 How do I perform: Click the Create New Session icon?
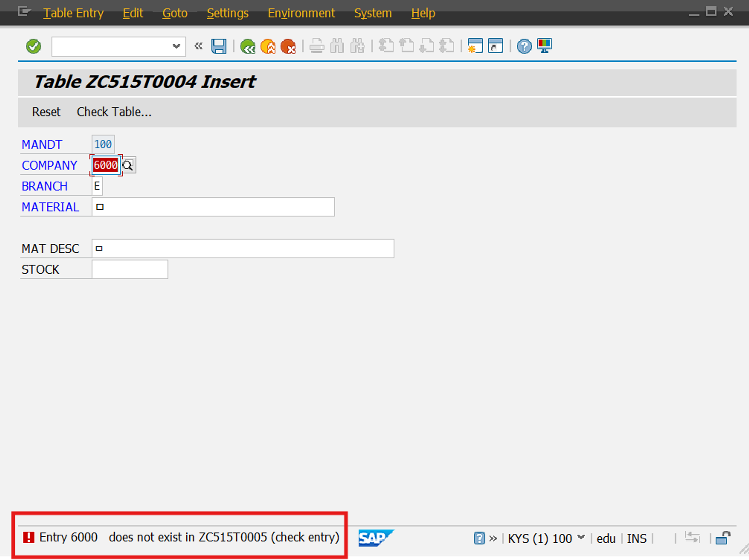[x=475, y=46]
